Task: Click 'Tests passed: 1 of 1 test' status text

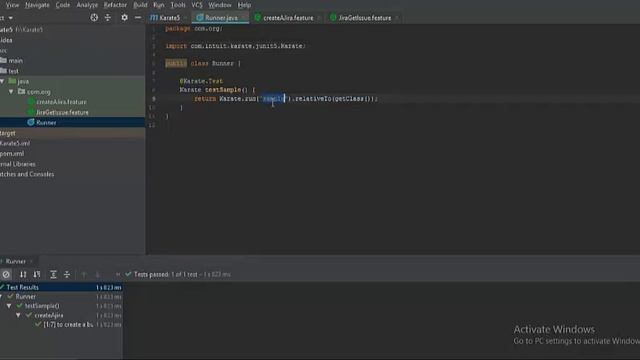Action: [165, 274]
